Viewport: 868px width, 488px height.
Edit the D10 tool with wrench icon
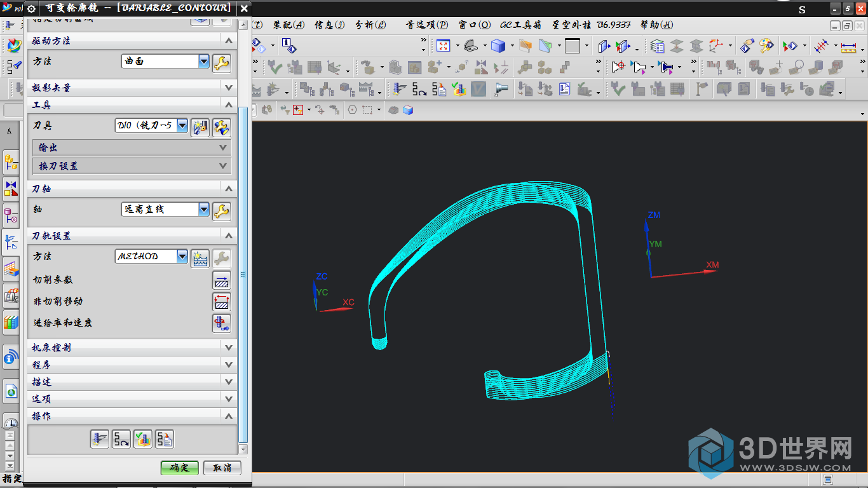tap(221, 127)
